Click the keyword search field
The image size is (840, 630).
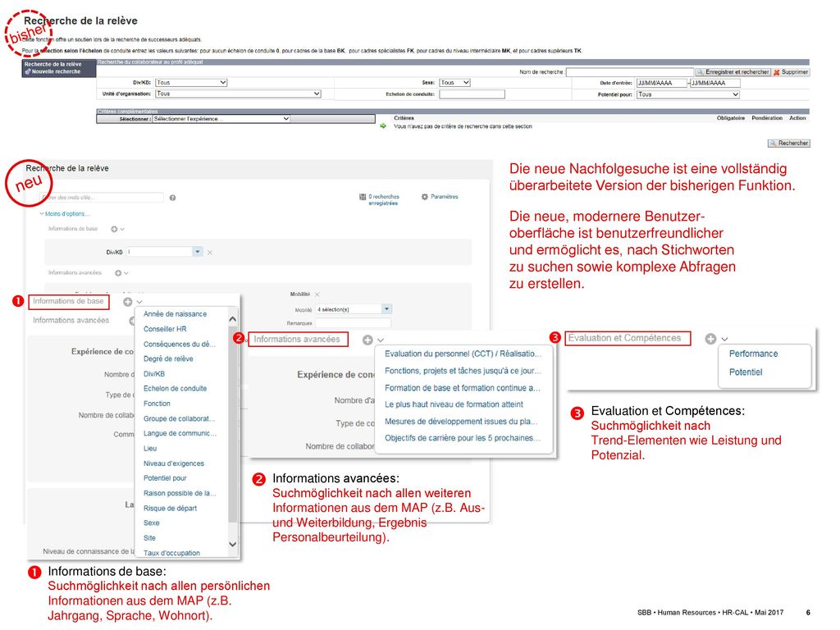pos(102,198)
